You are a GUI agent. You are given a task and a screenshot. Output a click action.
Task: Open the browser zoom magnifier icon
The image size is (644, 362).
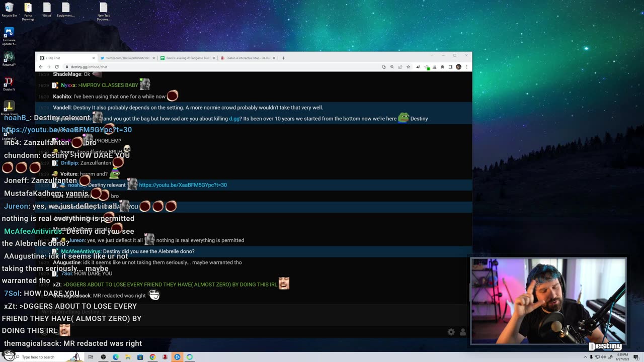point(392,67)
